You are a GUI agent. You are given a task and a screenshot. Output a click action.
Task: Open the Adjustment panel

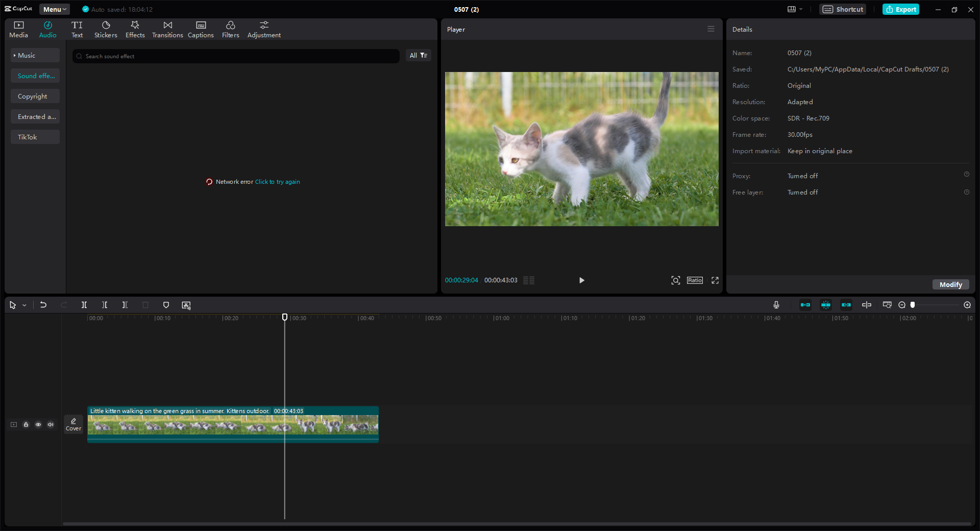coord(264,29)
